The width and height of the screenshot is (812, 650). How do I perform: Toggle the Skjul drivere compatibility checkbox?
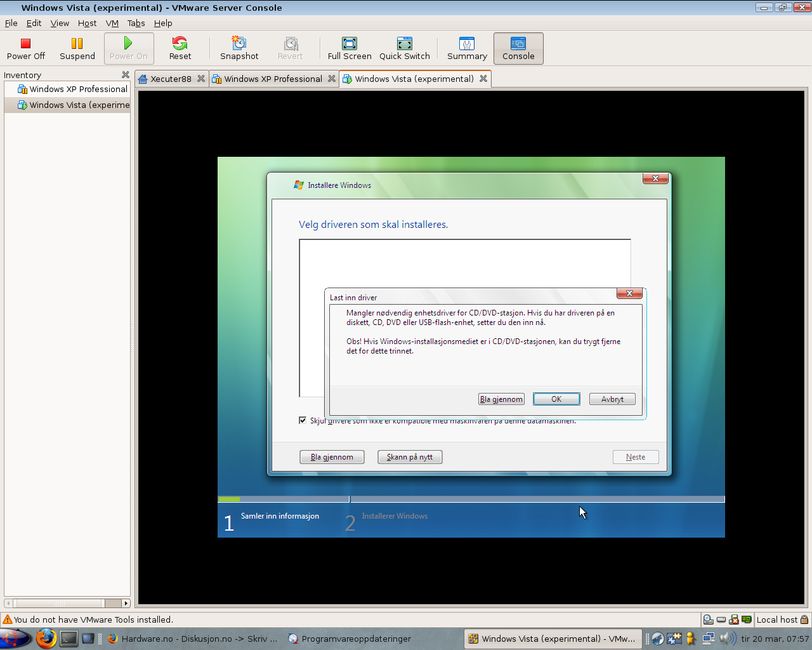(x=303, y=420)
